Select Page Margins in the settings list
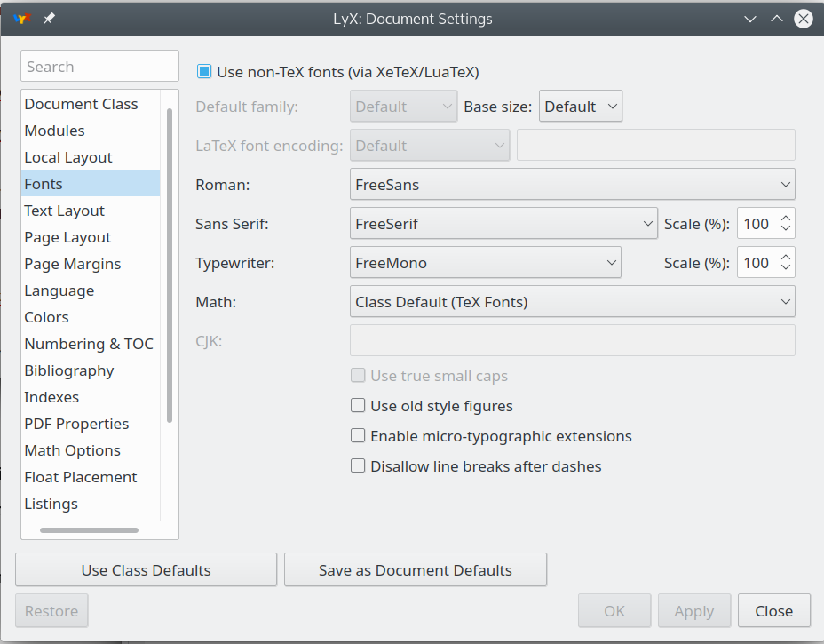The height and width of the screenshot is (644, 824). [x=73, y=264]
